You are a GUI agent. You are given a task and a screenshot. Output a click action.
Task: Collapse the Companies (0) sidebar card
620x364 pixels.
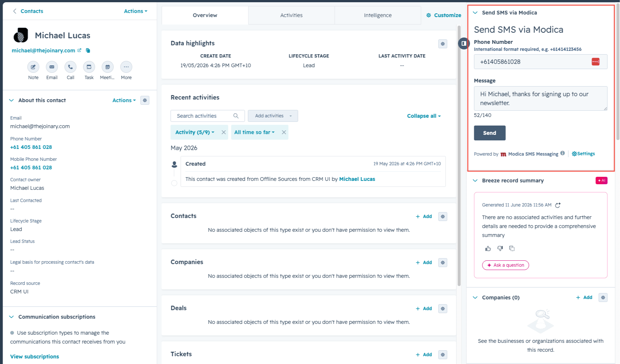(475, 298)
